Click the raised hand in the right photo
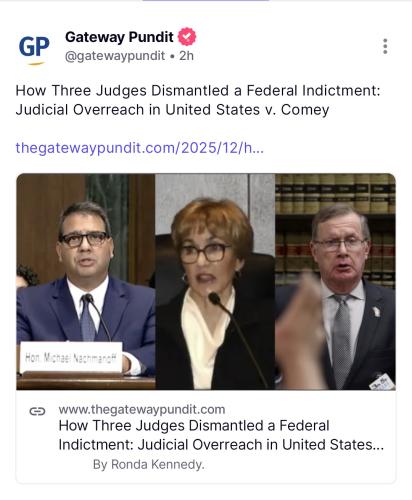The image size is (412, 500). click(299, 330)
